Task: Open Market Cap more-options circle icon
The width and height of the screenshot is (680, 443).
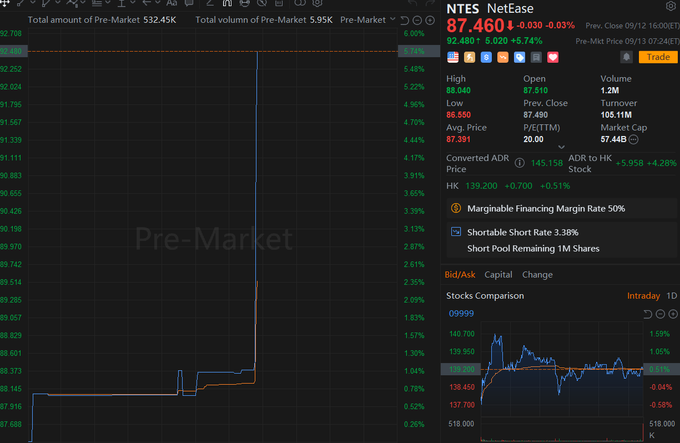Action: 634,140
